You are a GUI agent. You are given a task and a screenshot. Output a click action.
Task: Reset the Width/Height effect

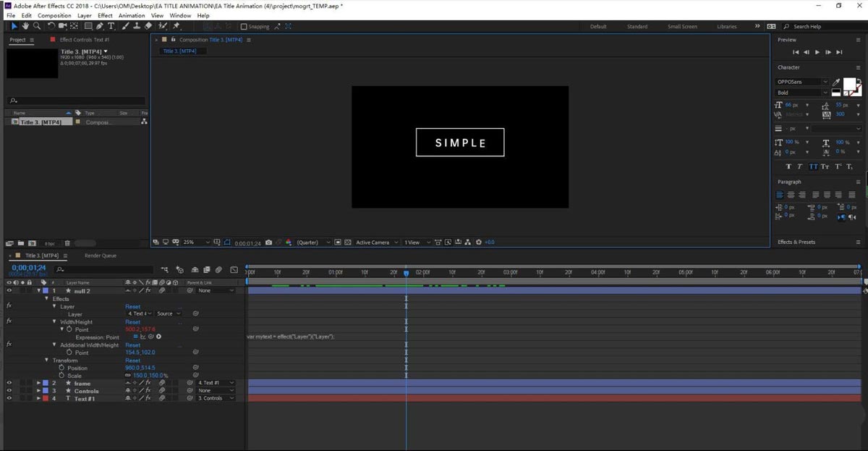[x=133, y=321]
